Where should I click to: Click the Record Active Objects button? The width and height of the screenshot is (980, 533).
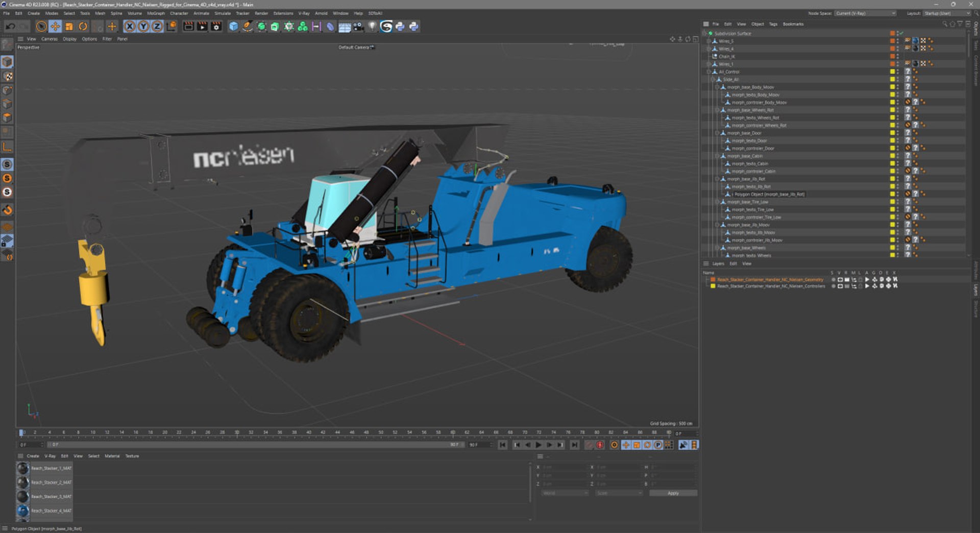[x=590, y=445]
